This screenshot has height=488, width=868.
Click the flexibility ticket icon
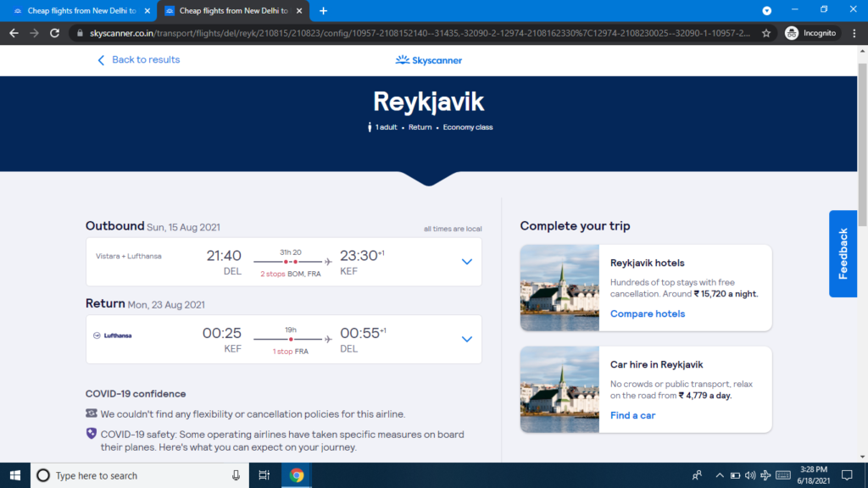click(92, 413)
